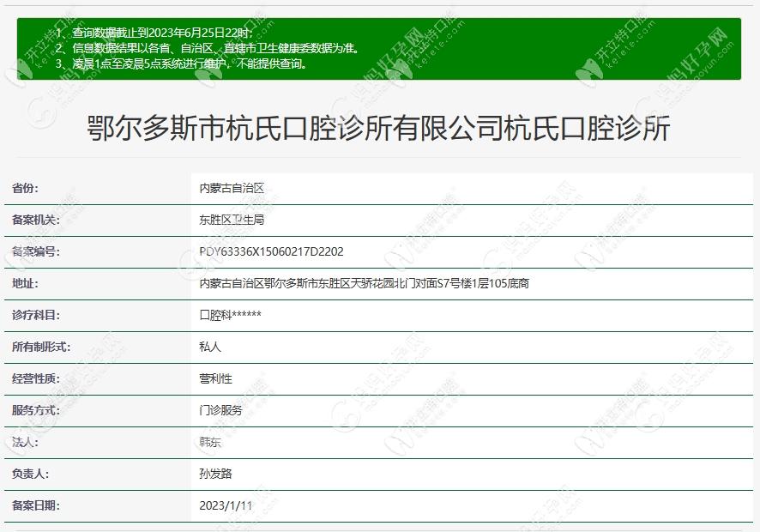Screen dimensions: 760x532
Task: Click the value 口腔科******
Action: point(230,315)
